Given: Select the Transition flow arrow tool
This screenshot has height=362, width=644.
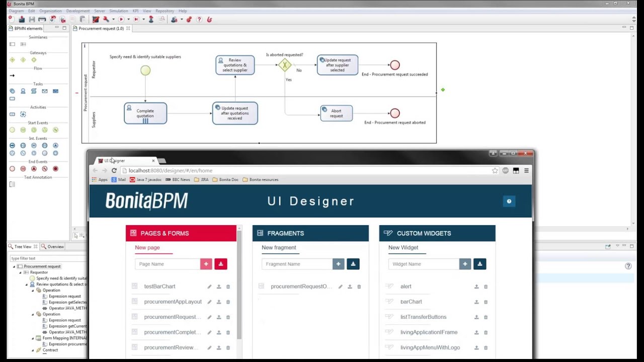Looking at the screenshot, I should coord(12,75).
